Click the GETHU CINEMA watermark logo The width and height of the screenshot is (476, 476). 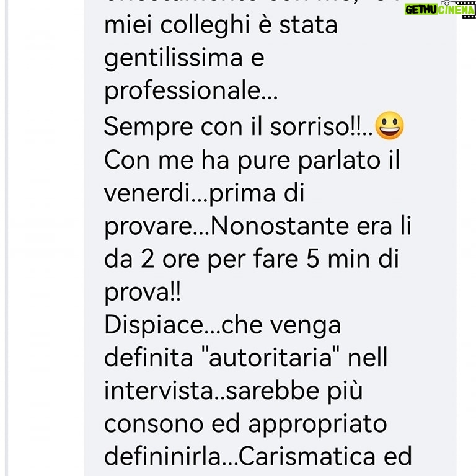440,9
